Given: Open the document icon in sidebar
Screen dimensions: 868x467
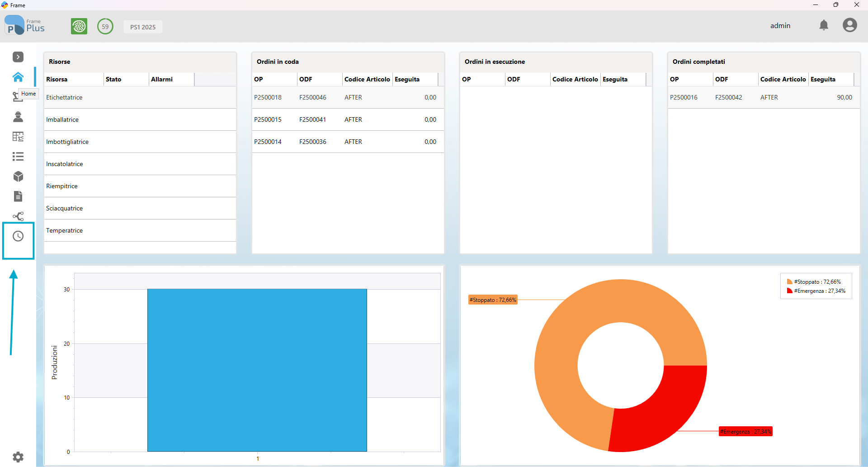Looking at the screenshot, I should pos(18,196).
